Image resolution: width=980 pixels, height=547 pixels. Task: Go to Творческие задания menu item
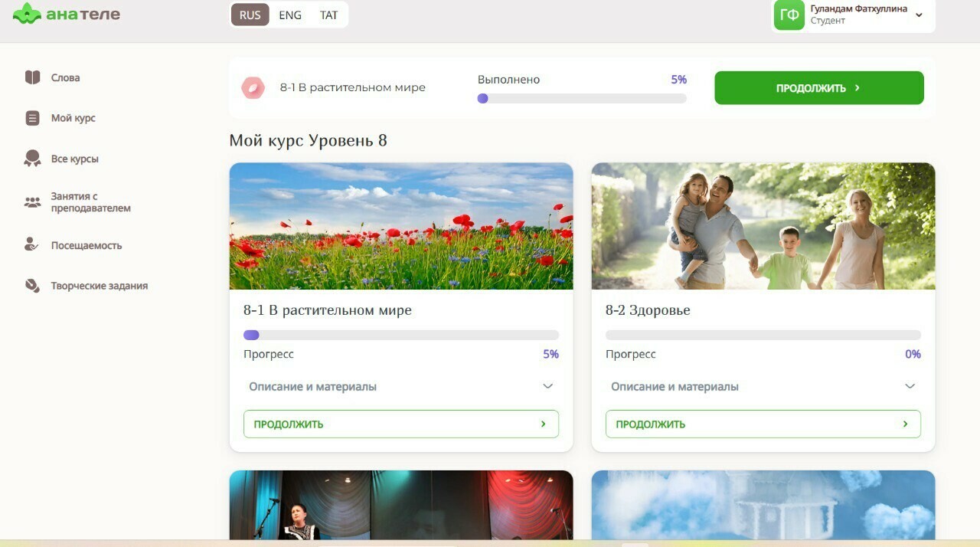pyautogui.click(x=99, y=286)
